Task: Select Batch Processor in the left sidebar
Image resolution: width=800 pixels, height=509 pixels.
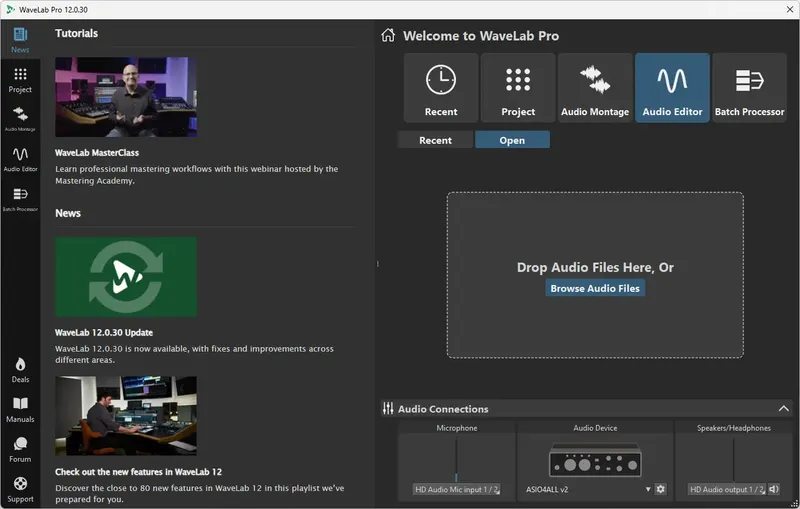Action: tap(20, 199)
